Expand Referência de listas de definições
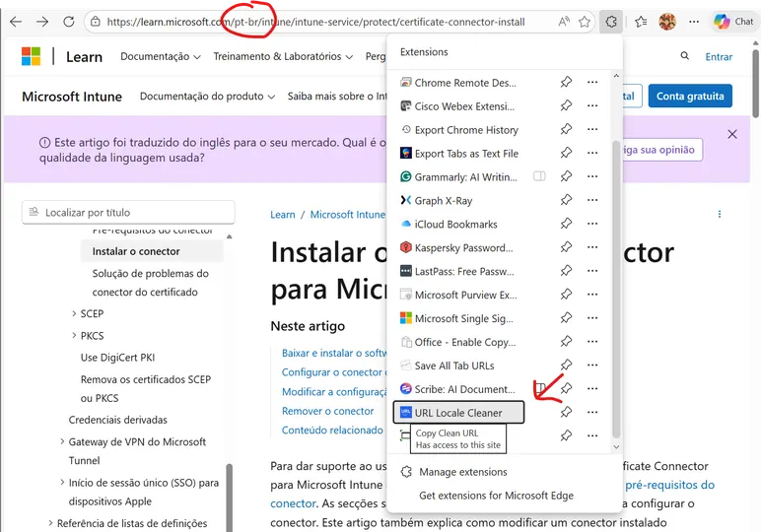Screen dimensions: 761x532 (50, 523)
